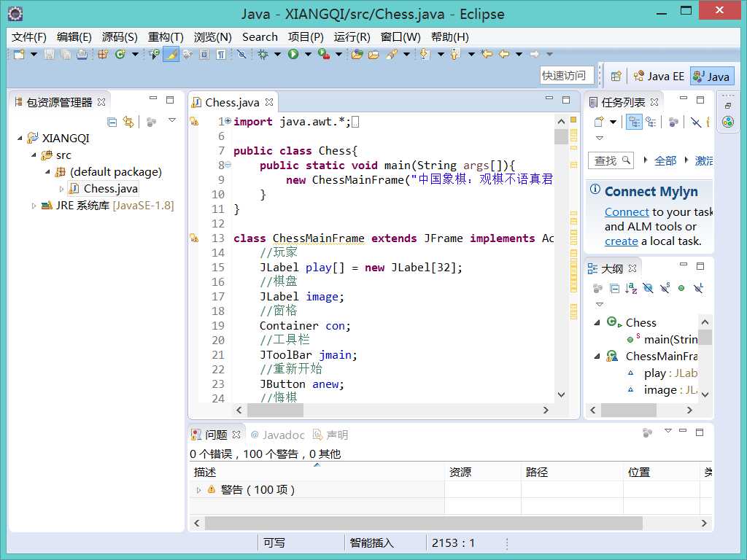Click the New wizard toolbar icon
This screenshot has height=560, width=747.
point(19,54)
